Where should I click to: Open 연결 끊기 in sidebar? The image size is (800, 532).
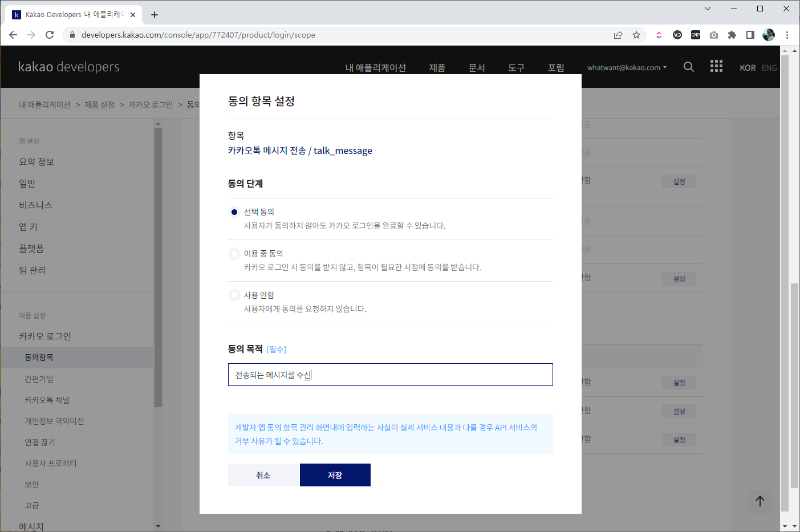pos(40,442)
